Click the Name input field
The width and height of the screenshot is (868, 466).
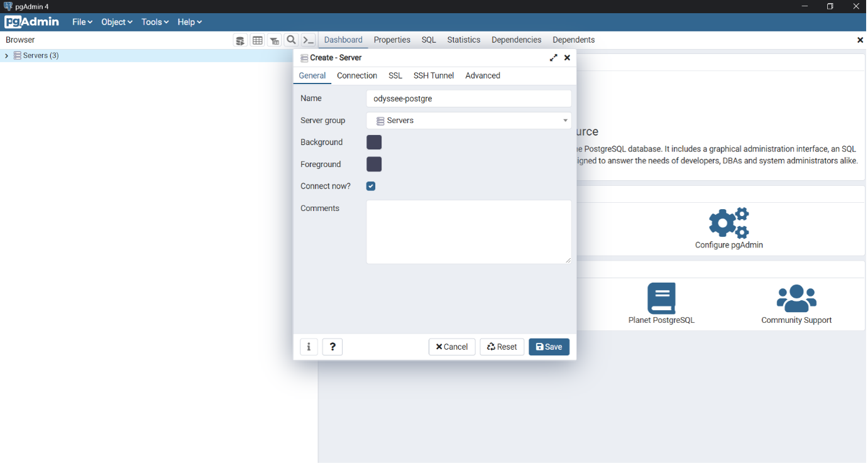[469, 99]
